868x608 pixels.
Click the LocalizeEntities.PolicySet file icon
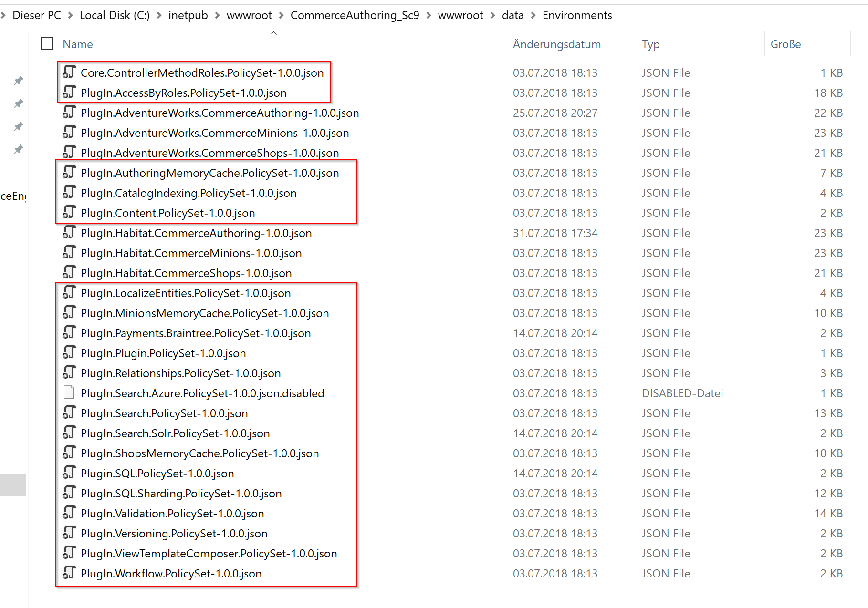[x=69, y=292]
